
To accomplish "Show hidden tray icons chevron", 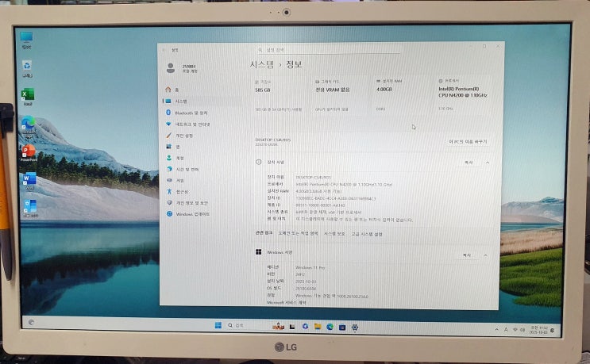I will point(496,329).
